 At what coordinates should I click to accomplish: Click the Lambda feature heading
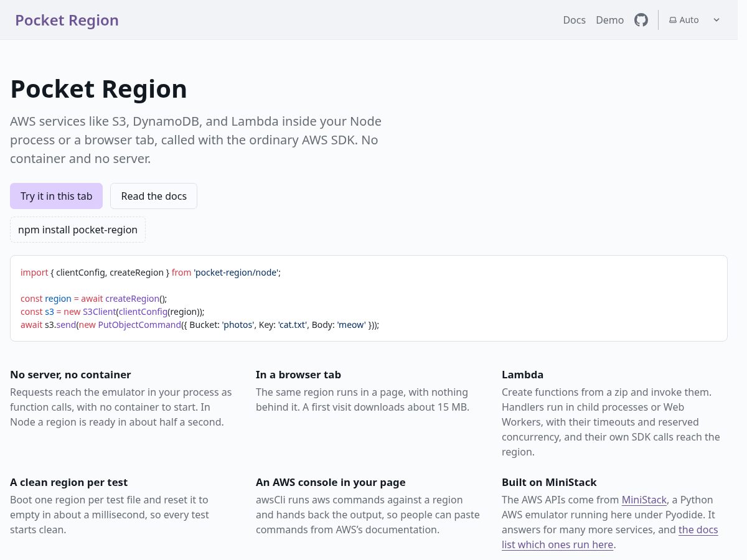[x=522, y=375]
